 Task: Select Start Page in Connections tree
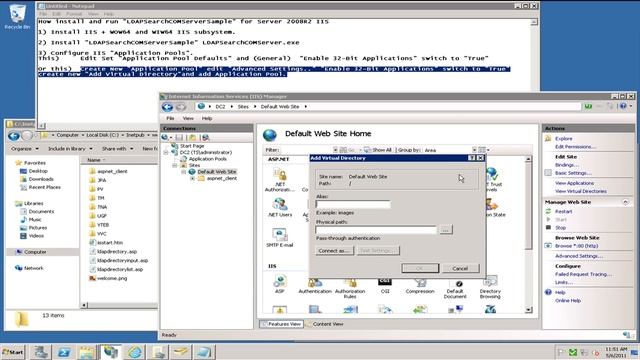point(192,146)
